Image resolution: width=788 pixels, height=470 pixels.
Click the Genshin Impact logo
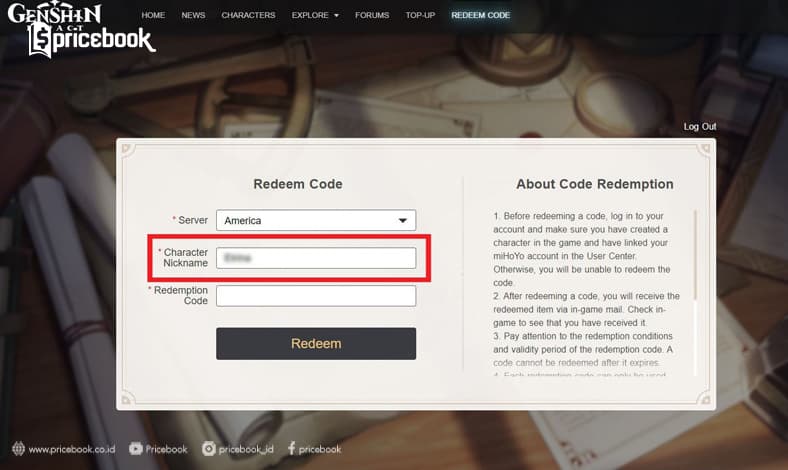pos(54,14)
